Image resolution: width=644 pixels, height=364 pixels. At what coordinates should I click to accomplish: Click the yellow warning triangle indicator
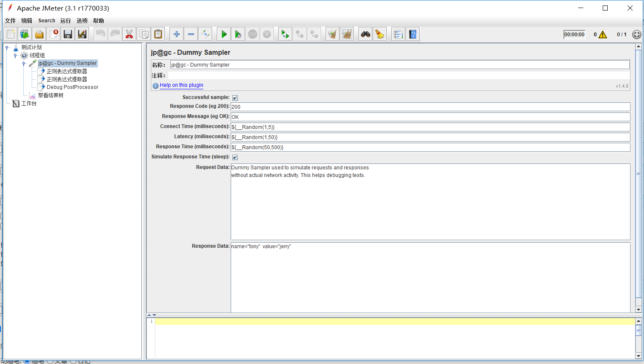[x=603, y=35]
